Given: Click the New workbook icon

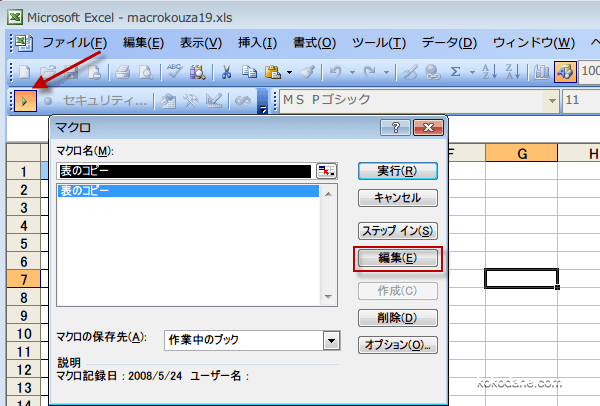Looking at the screenshot, I should click(25, 72).
